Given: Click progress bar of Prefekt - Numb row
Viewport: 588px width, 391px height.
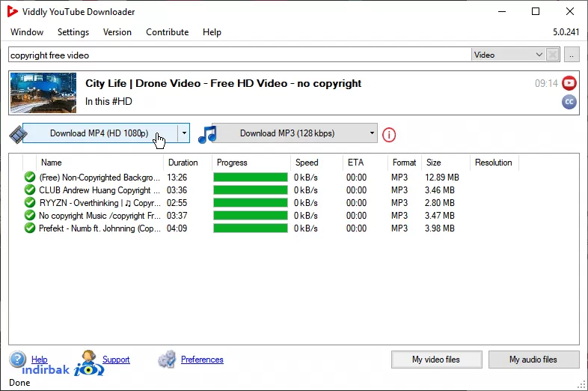Looking at the screenshot, I should (251, 228).
